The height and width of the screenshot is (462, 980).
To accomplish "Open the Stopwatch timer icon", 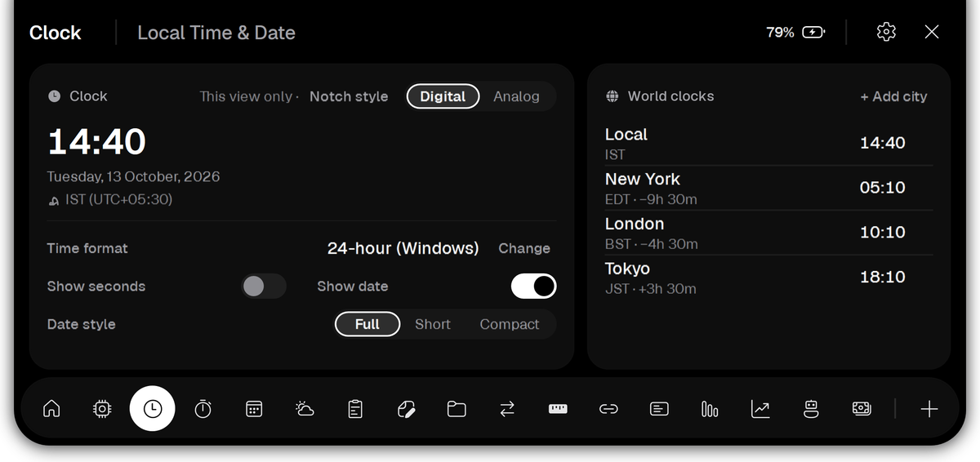I will pyautogui.click(x=203, y=409).
